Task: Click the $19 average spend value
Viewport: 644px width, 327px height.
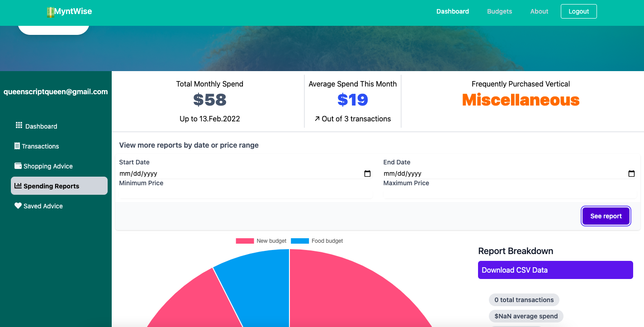Action: (x=353, y=100)
